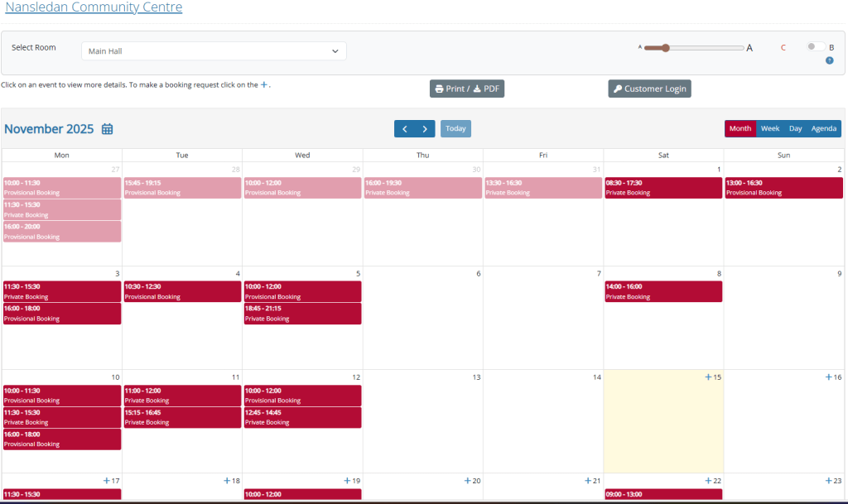This screenshot has width=848, height=504.
Task: View the 18:45 - 21:15 Private Booking
Action: 302,314
